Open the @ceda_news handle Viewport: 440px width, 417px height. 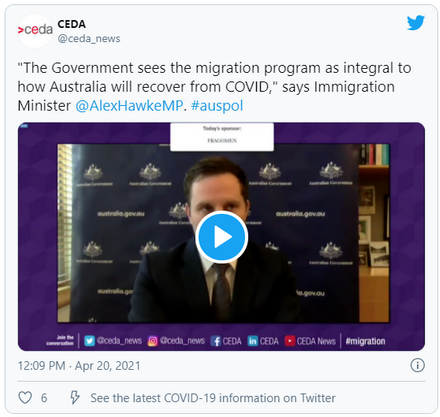[x=89, y=39]
